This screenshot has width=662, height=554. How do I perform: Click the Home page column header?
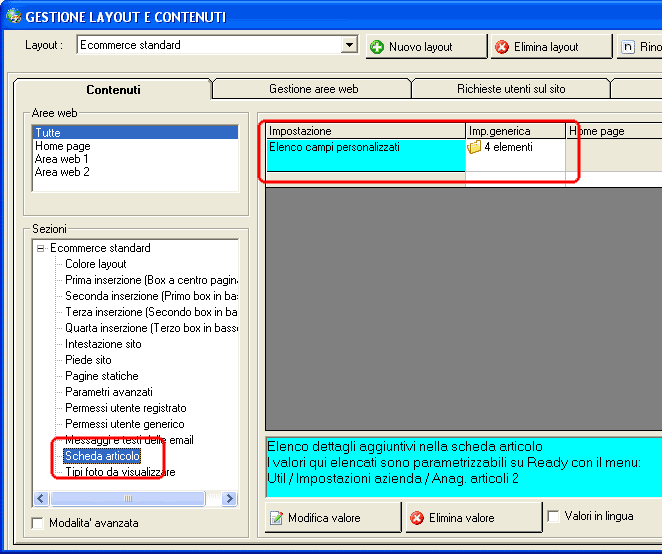tap(614, 131)
